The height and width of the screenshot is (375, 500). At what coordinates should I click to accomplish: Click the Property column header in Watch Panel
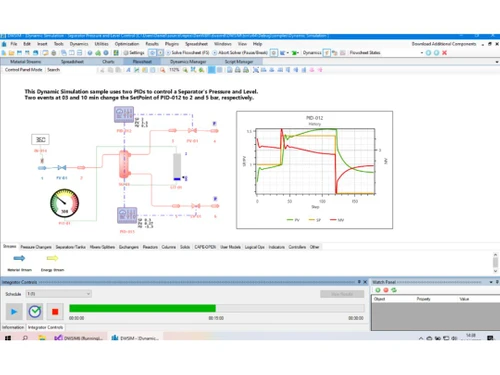point(423,299)
